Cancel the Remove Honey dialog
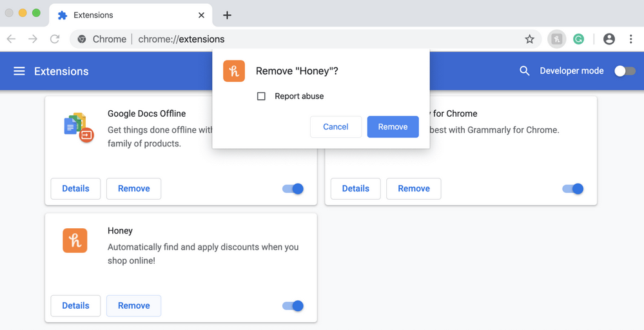This screenshot has width=644, height=330. 336,127
